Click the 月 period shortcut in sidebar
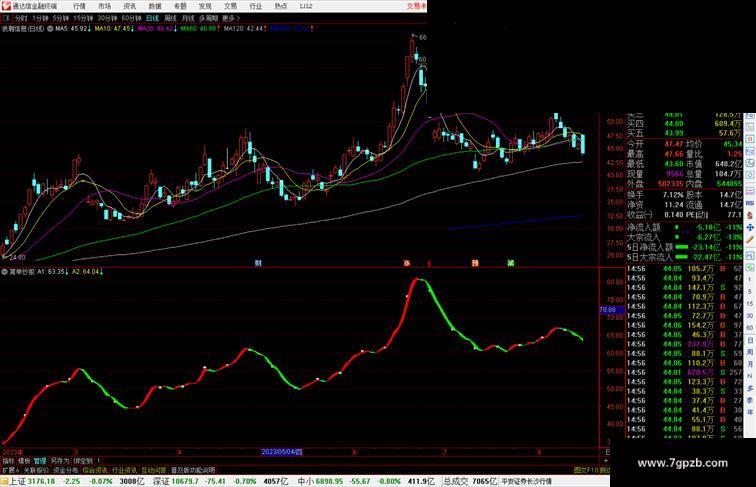Viewport: 756px width, 487px height. (x=750, y=364)
